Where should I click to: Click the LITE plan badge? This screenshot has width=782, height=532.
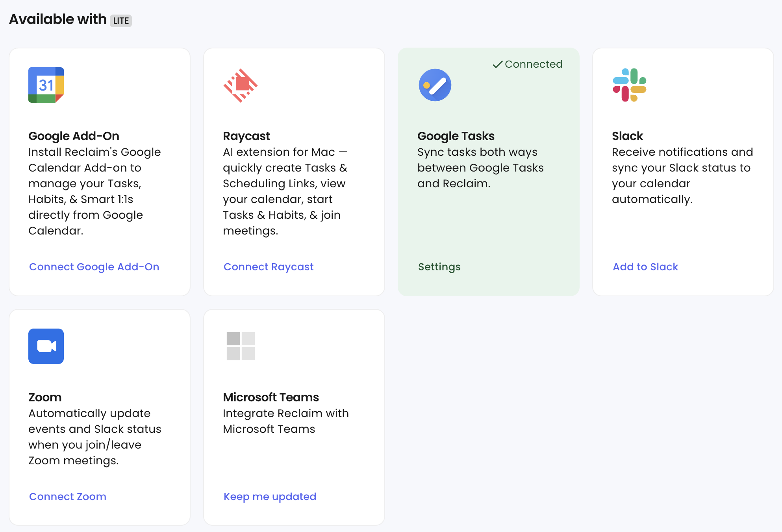click(x=121, y=20)
